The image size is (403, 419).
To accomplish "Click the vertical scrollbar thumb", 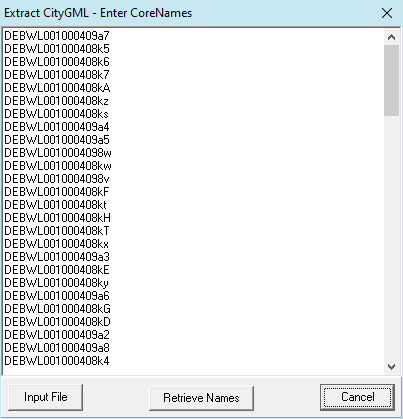I will 392,80.
